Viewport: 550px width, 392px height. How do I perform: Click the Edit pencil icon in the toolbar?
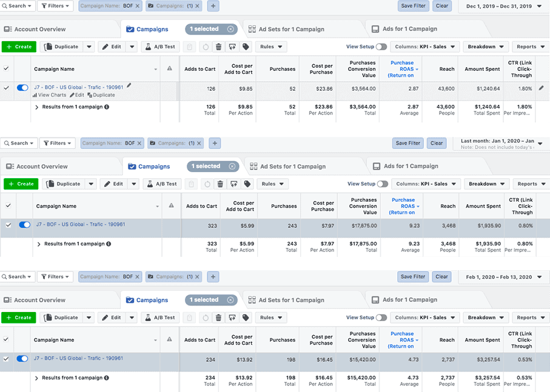(x=117, y=47)
